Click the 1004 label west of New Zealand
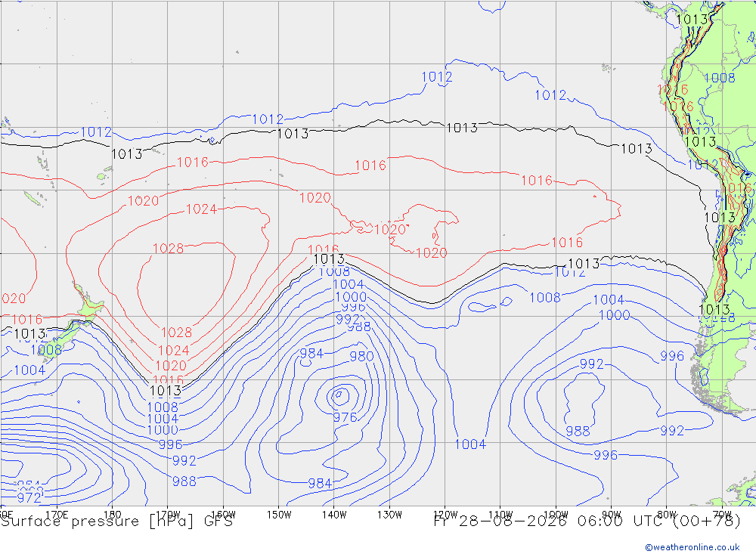This screenshot has width=756, height=554. pyautogui.click(x=30, y=370)
